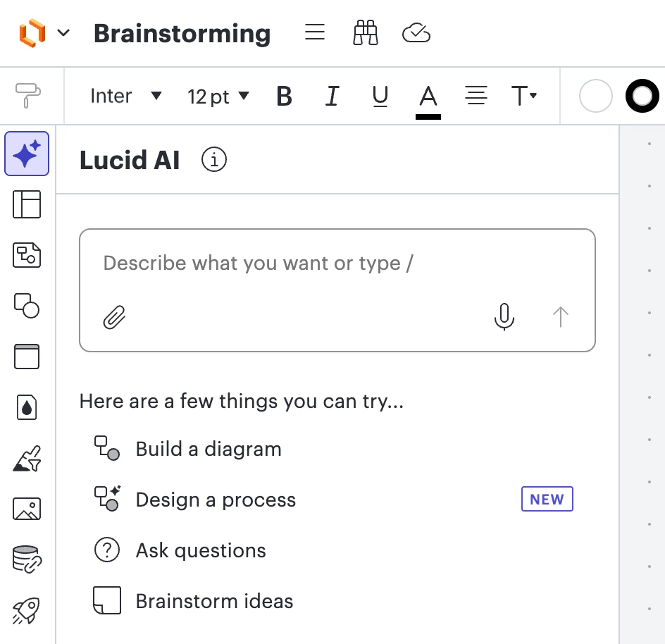Open the container frame icon
The image size is (665, 644).
[x=27, y=357]
